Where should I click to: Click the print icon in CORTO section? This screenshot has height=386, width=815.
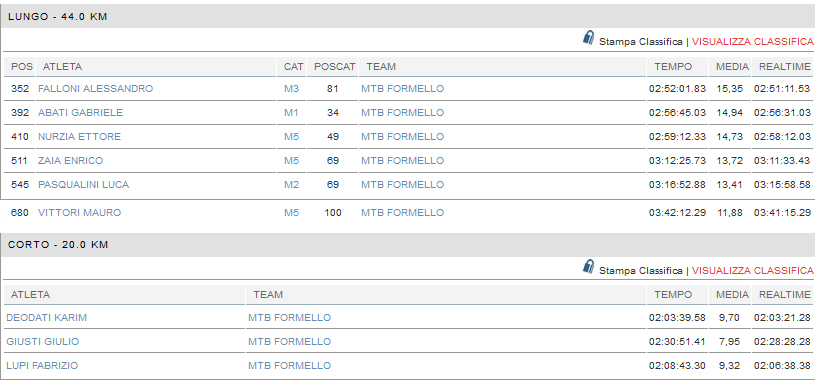pyautogui.click(x=588, y=268)
